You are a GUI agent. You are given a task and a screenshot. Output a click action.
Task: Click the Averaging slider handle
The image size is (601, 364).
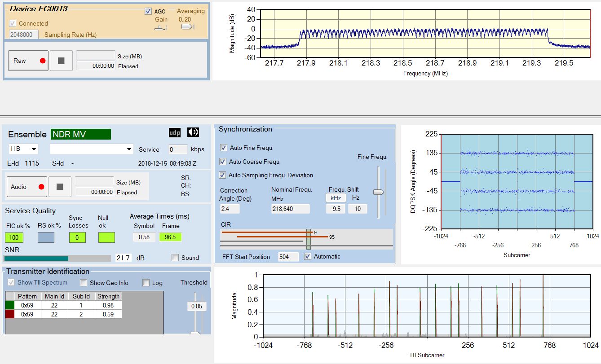tap(187, 27)
